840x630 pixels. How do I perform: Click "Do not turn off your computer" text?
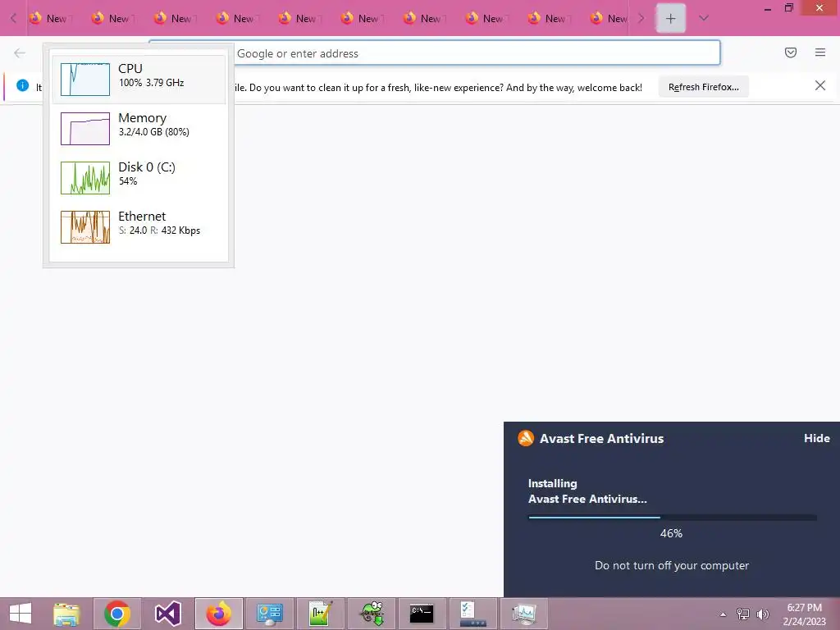click(672, 566)
